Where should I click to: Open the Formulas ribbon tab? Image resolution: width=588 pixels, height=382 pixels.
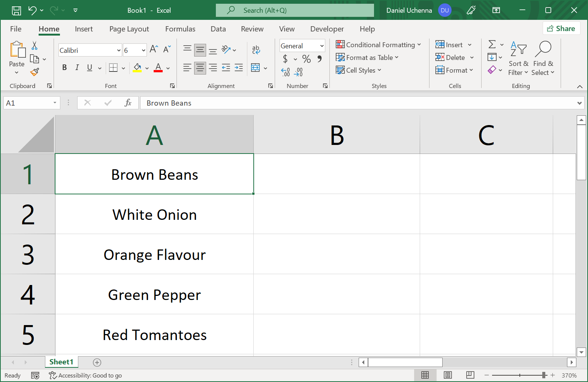coord(180,29)
